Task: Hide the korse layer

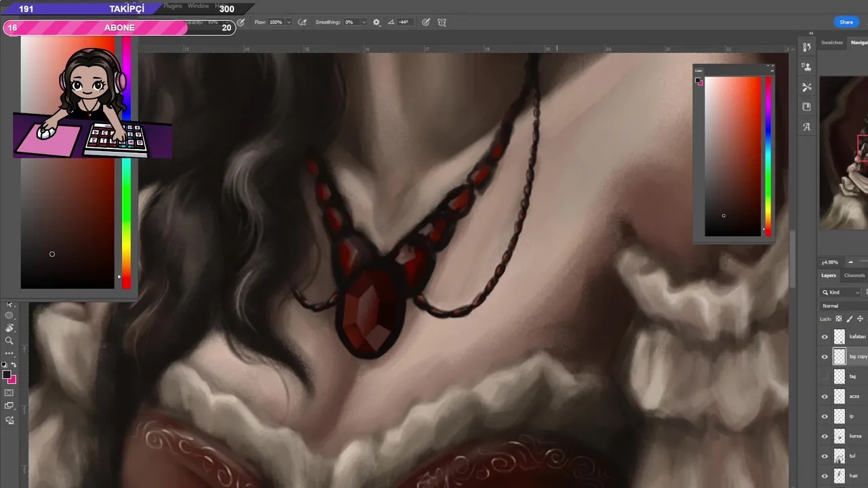Action: pos(825,436)
